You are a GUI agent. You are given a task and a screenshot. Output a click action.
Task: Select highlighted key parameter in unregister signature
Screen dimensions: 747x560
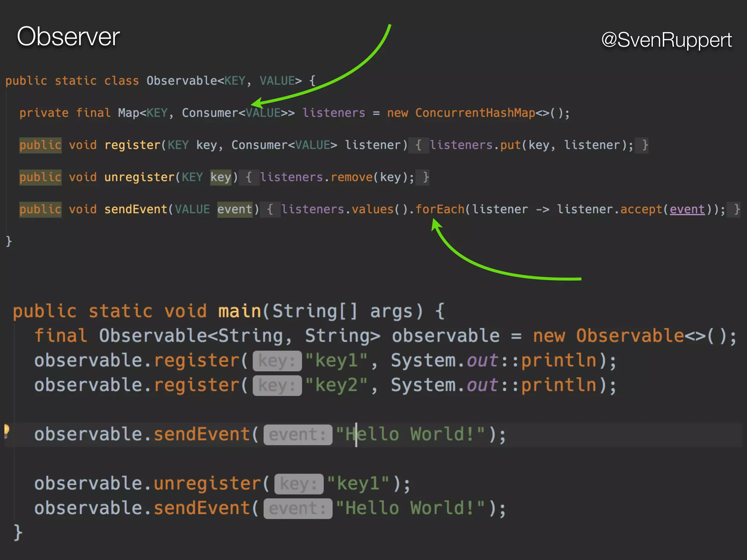pyautogui.click(x=221, y=177)
